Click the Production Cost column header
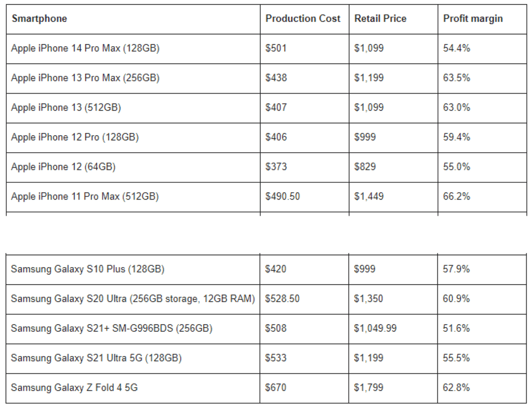532x408 pixels. tap(303, 19)
